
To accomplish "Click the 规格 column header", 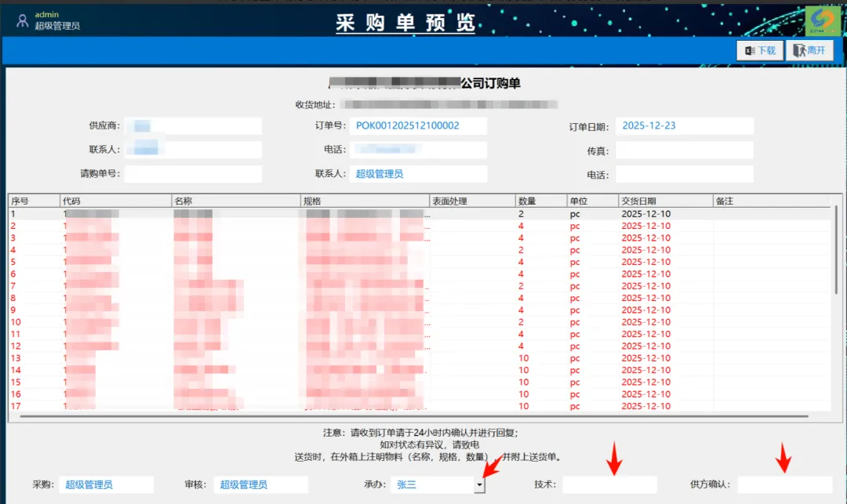I will pos(365,201).
